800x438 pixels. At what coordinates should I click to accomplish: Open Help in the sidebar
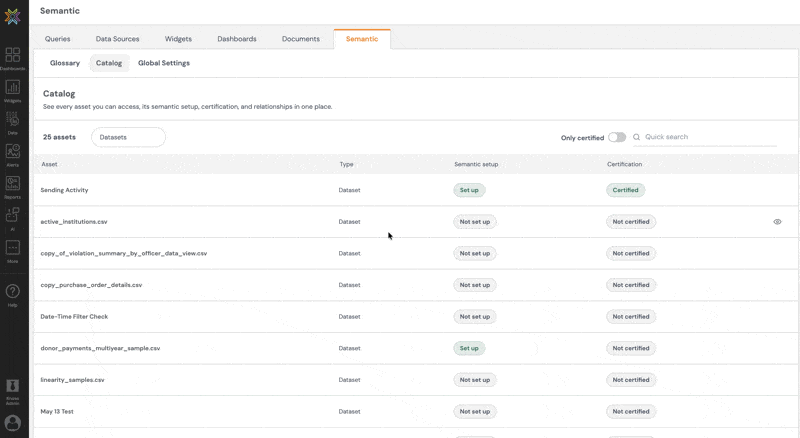pyautogui.click(x=13, y=296)
